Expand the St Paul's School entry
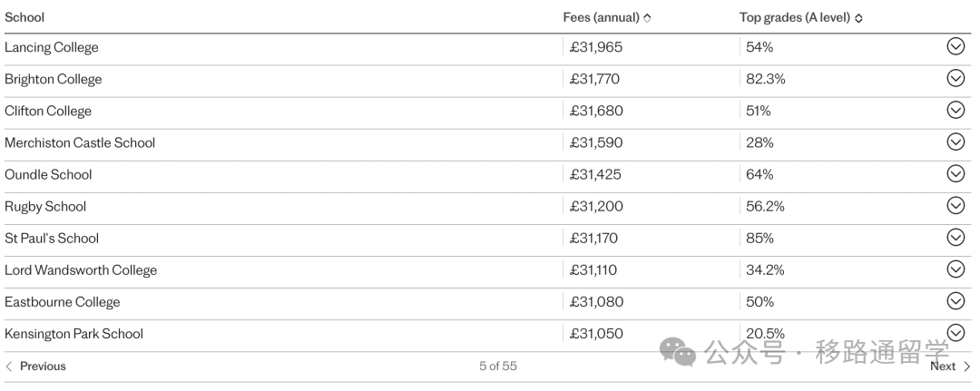980x391 pixels. click(955, 238)
